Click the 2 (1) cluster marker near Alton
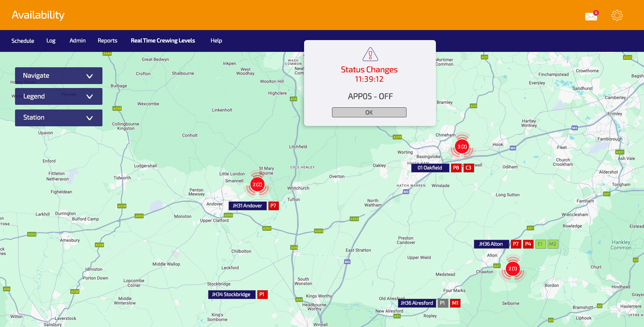644x327 pixels. tap(513, 269)
